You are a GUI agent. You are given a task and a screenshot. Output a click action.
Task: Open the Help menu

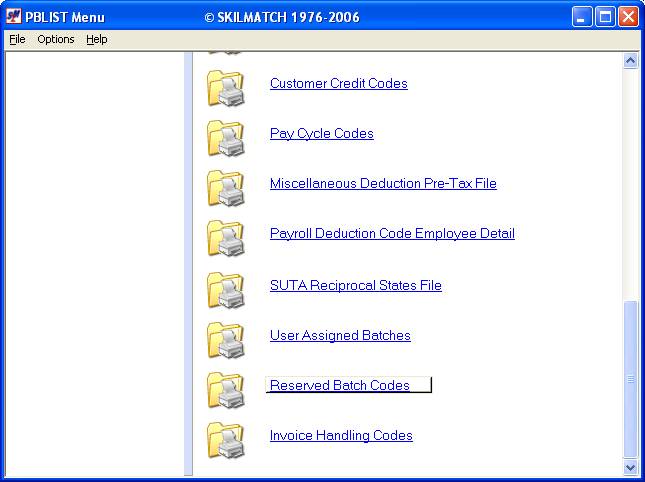[96, 39]
